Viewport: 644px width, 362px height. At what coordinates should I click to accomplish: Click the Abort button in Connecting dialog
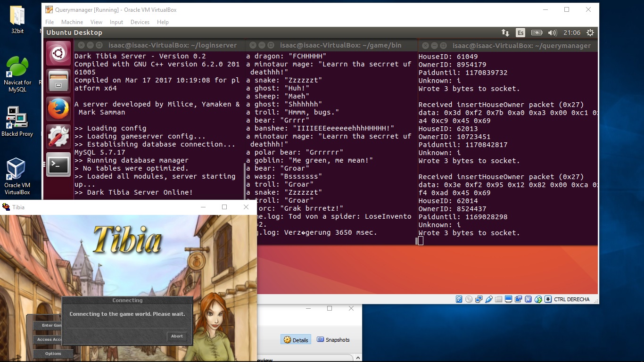pos(177,336)
